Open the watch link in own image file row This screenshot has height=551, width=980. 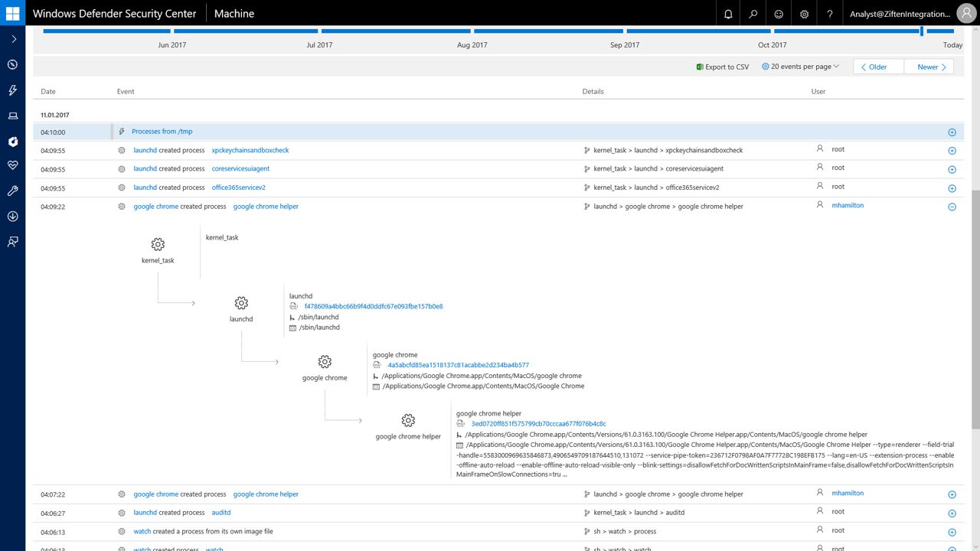pyautogui.click(x=142, y=531)
